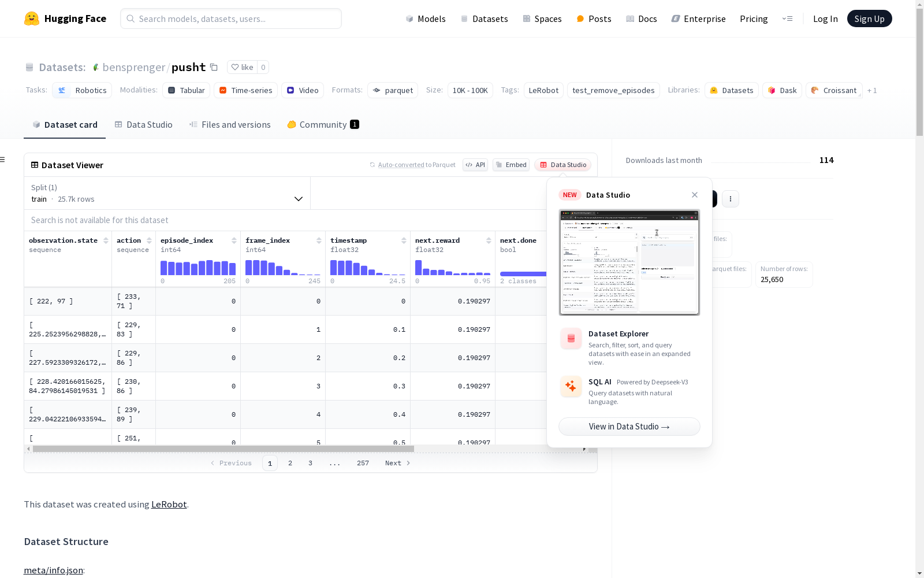Click the timestamp histogram chart
The width and height of the screenshot is (924, 578).
click(368, 268)
